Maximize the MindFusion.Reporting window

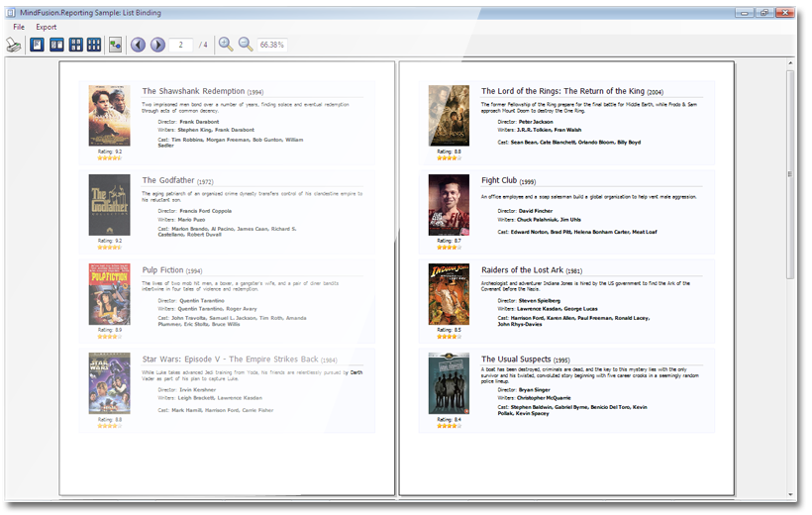763,13
